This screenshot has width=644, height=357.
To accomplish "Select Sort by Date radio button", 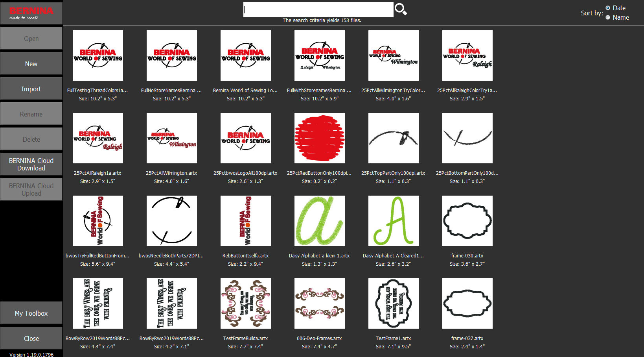I will (608, 8).
